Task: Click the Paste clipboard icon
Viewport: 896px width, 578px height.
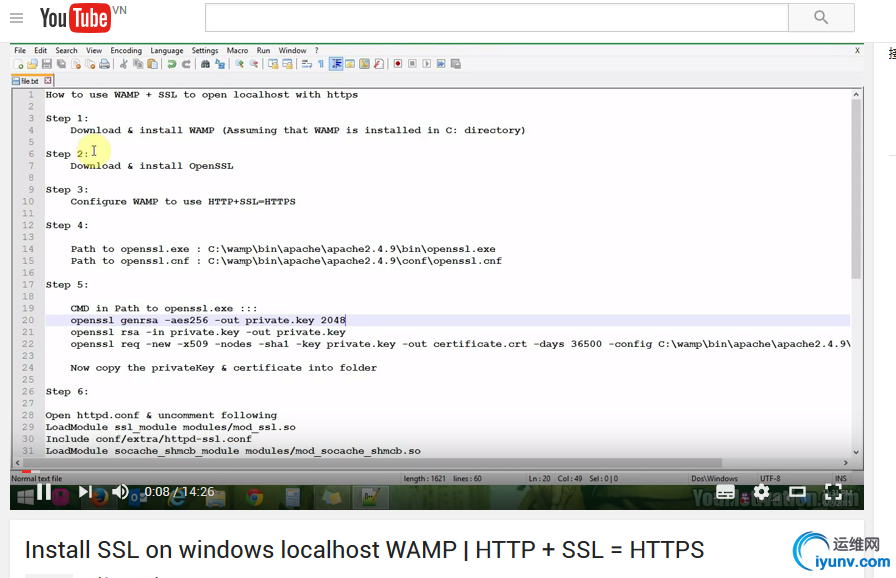Action: pyautogui.click(x=152, y=64)
